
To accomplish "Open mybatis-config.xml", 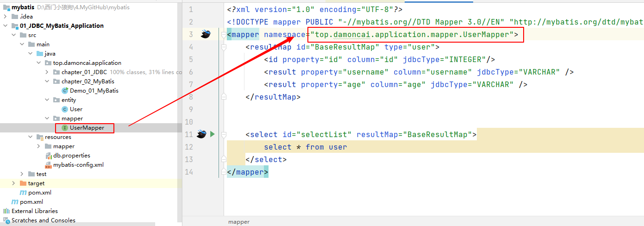I will pos(78,165).
